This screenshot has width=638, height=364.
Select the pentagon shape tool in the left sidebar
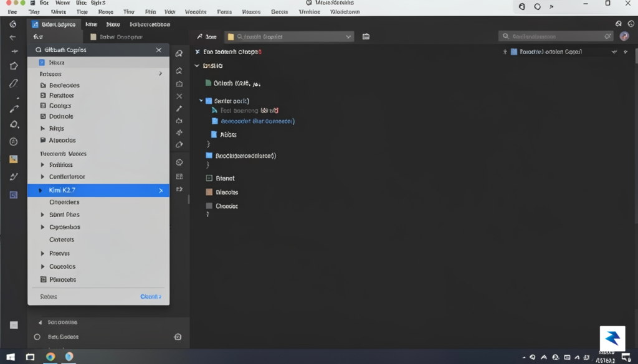[x=14, y=66]
